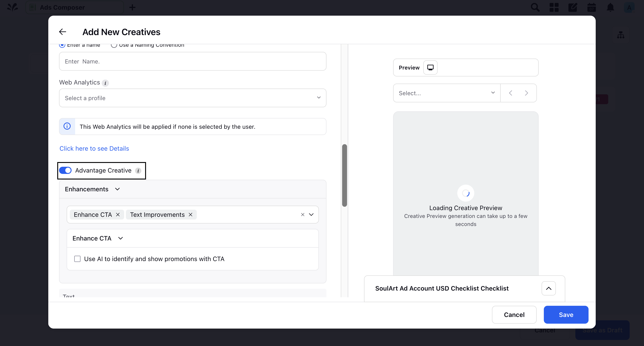The width and height of the screenshot is (644, 346).
Task: Click the blue Save button
Action: pos(566,314)
